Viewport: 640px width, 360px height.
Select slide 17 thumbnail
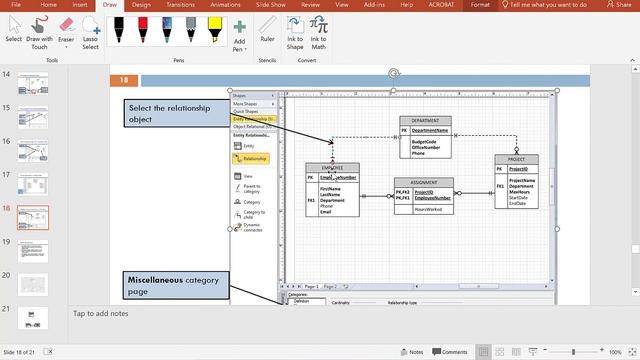[33, 184]
